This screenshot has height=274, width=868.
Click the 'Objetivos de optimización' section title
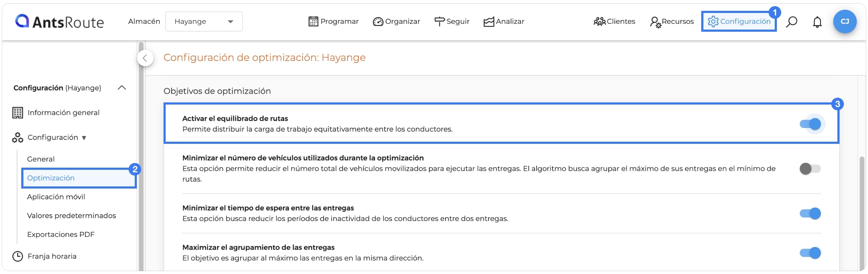[217, 91]
